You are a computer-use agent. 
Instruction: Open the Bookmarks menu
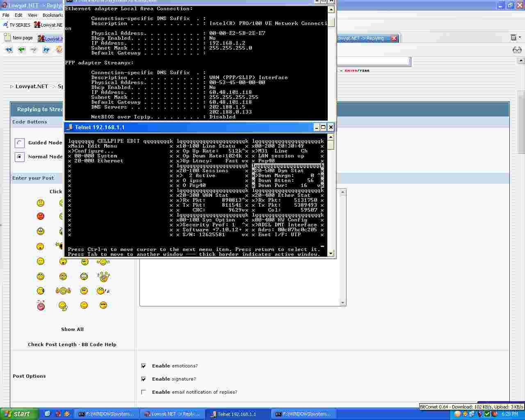click(x=52, y=15)
